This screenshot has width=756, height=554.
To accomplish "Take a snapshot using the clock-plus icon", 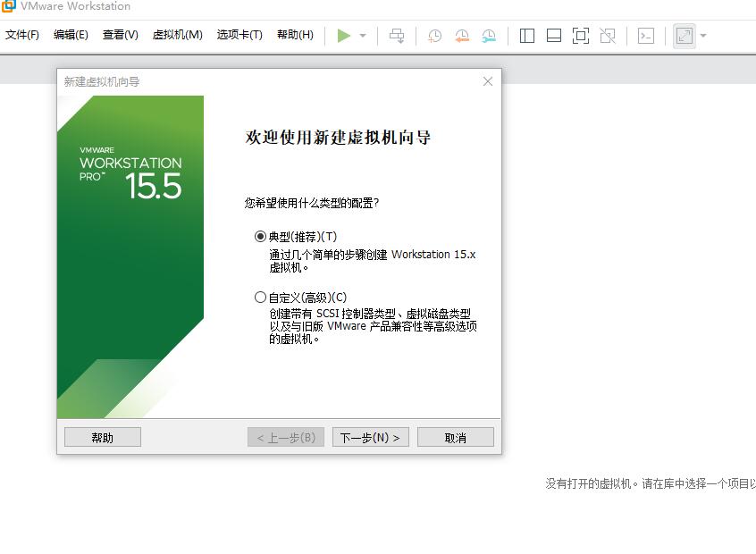I will click(434, 36).
